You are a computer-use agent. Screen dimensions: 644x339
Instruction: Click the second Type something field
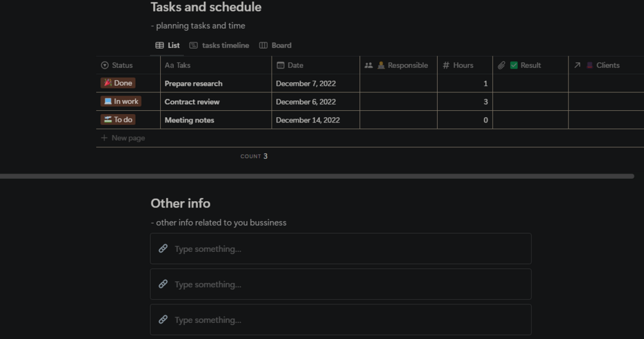[x=340, y=285]
